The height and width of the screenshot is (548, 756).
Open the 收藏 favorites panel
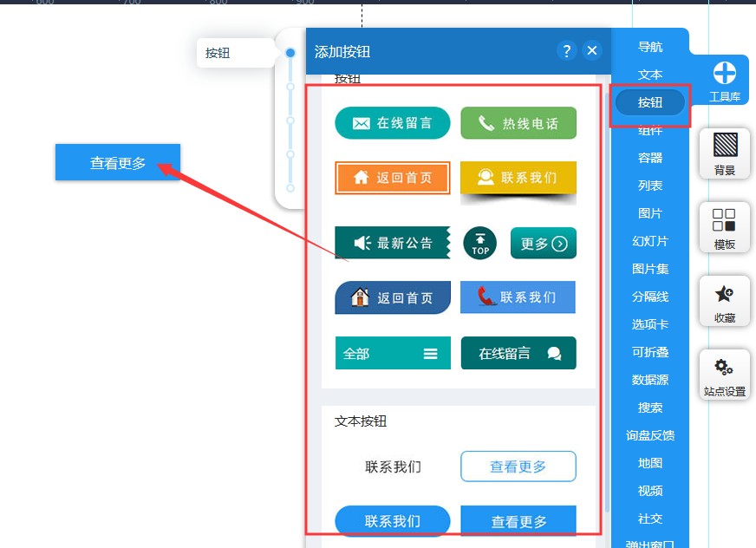coord(724,301)
